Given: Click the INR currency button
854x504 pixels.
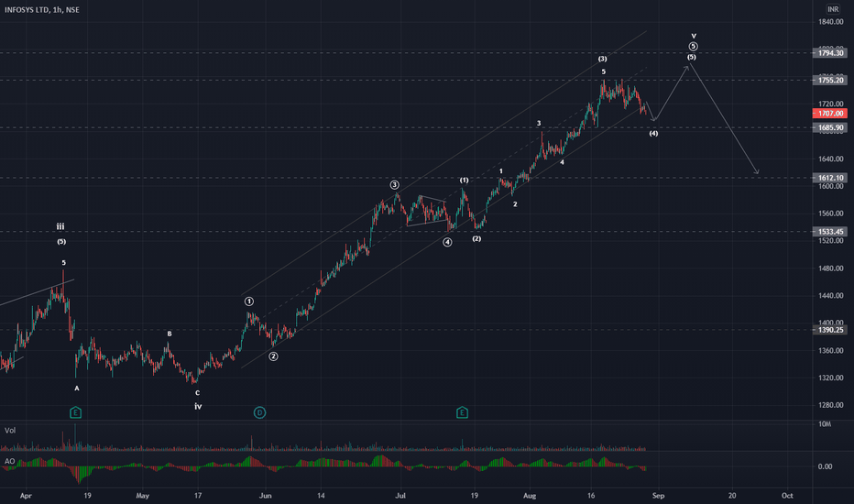Looking at the screenshot, I should (833, 9).
